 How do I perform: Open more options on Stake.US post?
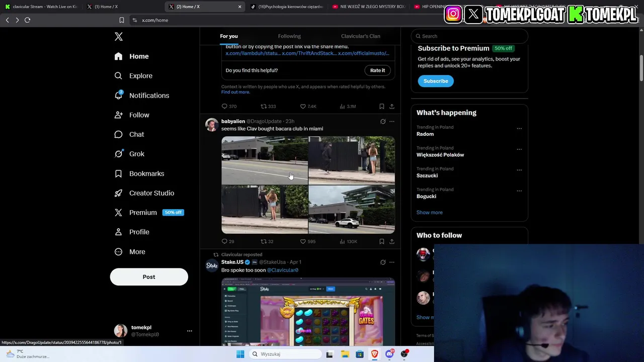pyautogui.click(x=392, y=262)
